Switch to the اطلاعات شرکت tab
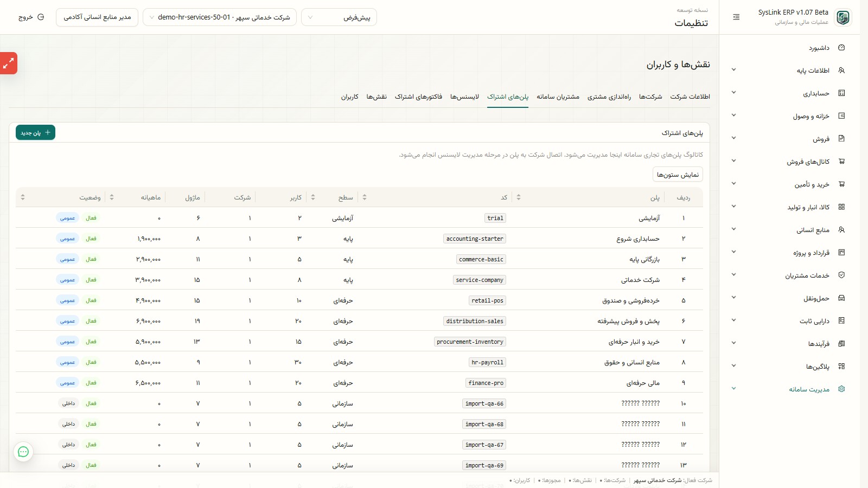The width and height of the screenshot is (868, 488). click(690, 97)
